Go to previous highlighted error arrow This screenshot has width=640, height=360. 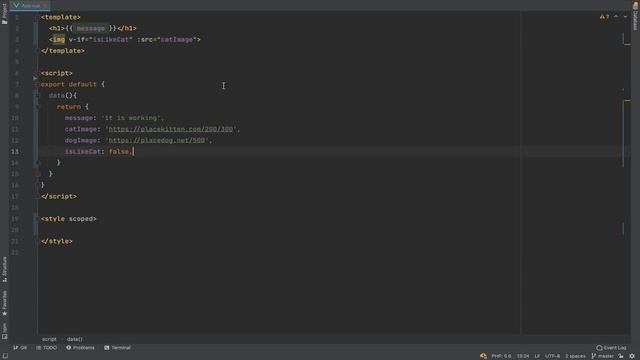(x=616, y=17)
